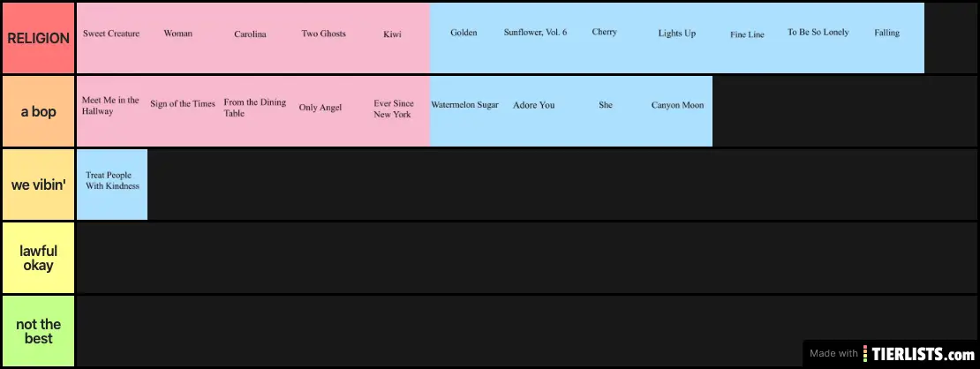Select the Fine Line tile
The image size is (980, 369).
(x=748, y=37)
